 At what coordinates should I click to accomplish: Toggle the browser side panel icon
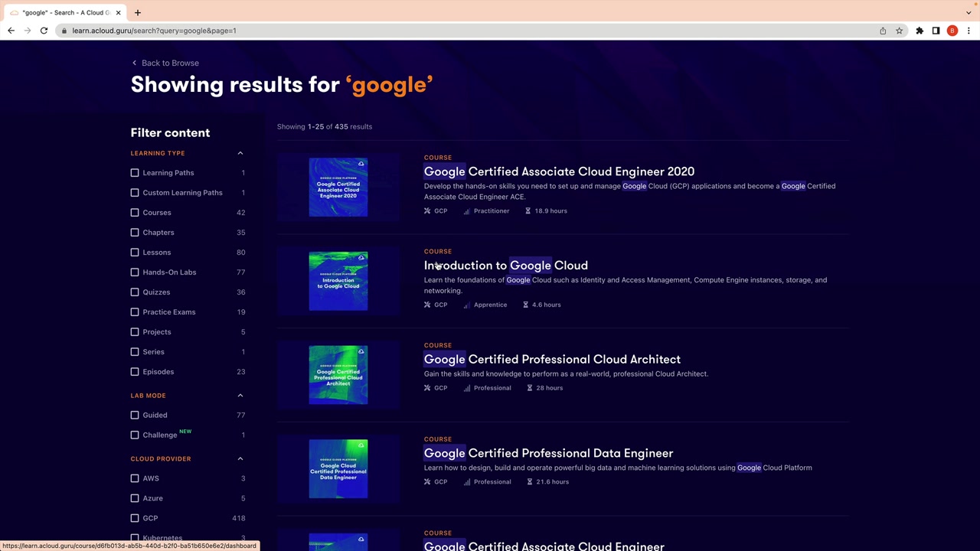tap(936, 31)
